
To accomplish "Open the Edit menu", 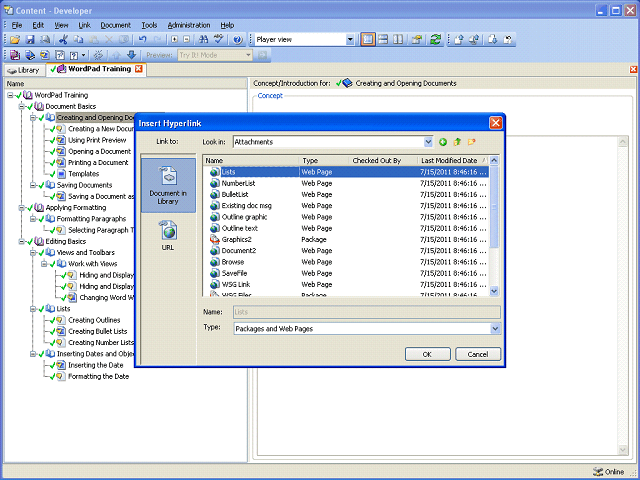I will pos(38,25).
